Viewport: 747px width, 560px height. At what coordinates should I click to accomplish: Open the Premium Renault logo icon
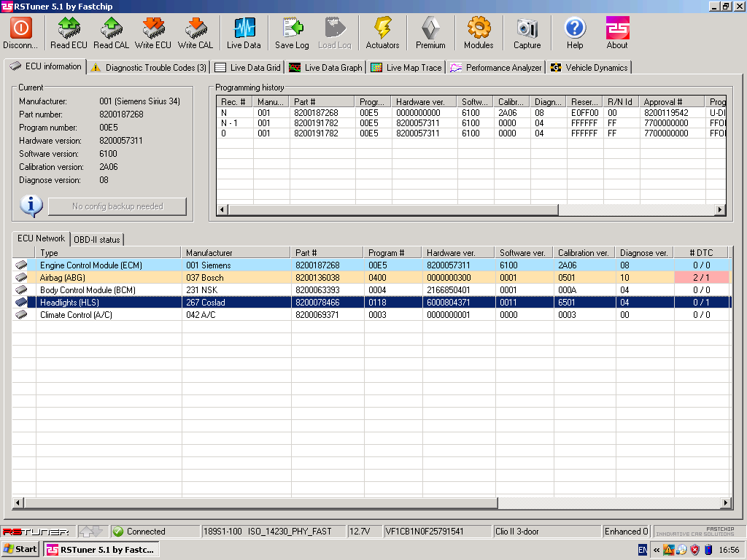(430, 29)
